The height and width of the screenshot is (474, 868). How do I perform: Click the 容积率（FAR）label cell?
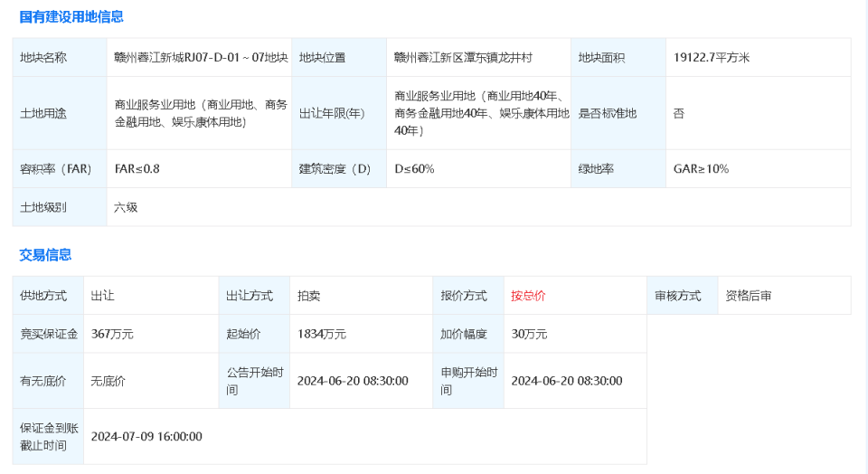click(60, 169)
